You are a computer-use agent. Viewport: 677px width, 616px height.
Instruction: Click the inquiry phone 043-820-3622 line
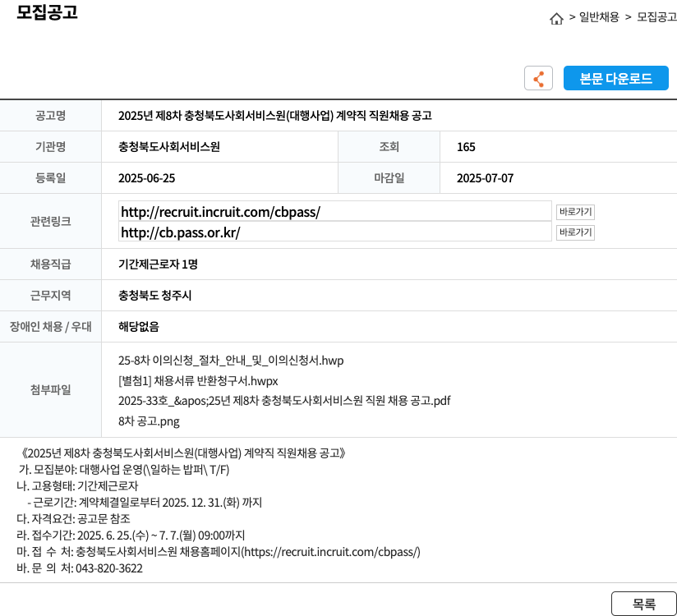coord(80,568)
